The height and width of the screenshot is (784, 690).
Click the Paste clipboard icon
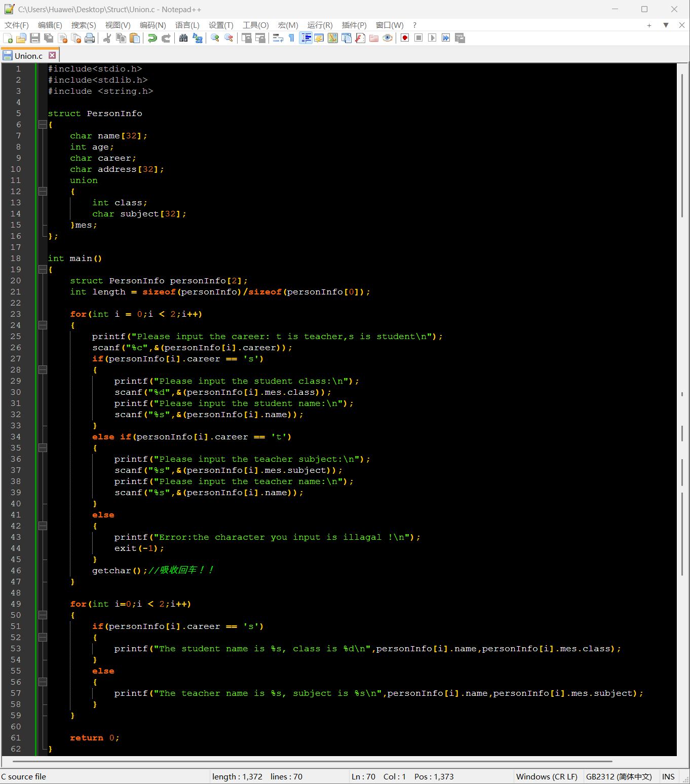click(135, 38)
